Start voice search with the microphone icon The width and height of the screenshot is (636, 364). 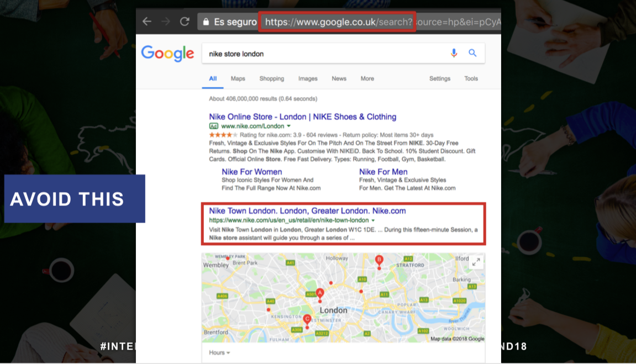(x=454, y=53)
